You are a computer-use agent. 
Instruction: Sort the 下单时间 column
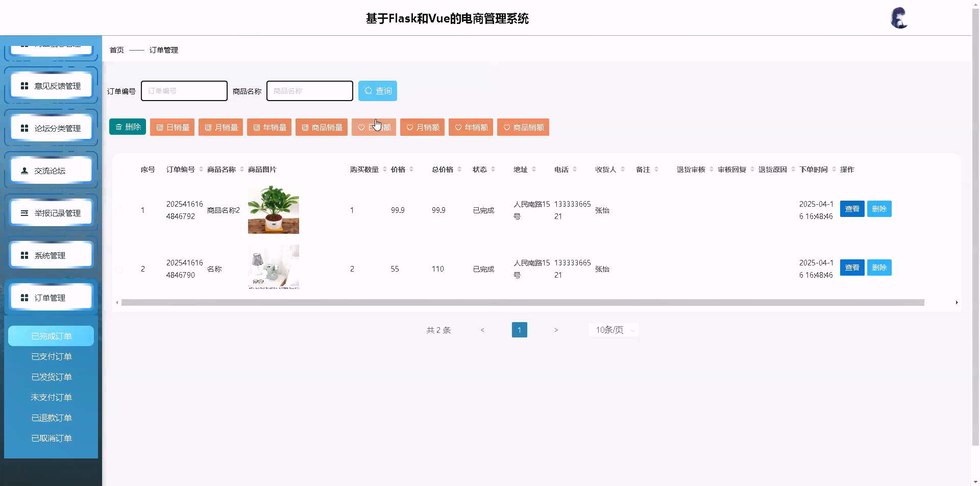[834, 169]
